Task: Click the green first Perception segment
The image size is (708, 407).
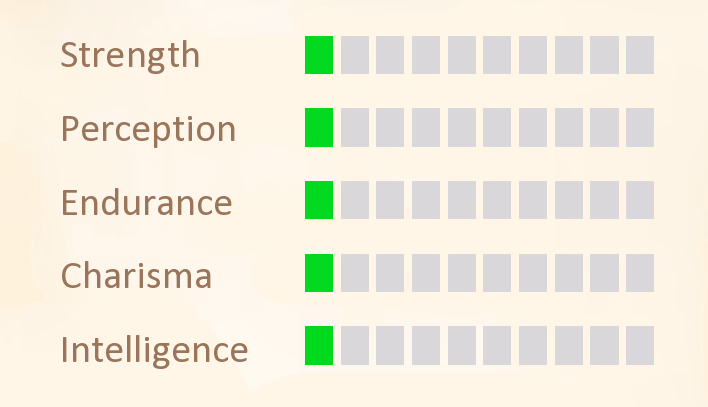Action: [319, 127]
